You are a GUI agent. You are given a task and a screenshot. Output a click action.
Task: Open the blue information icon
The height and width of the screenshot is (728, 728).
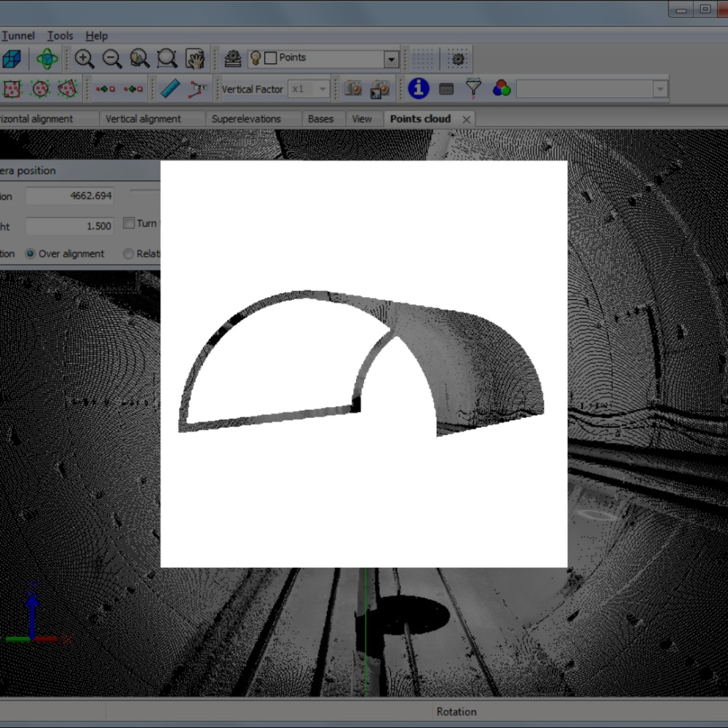[x=419, y=88]
